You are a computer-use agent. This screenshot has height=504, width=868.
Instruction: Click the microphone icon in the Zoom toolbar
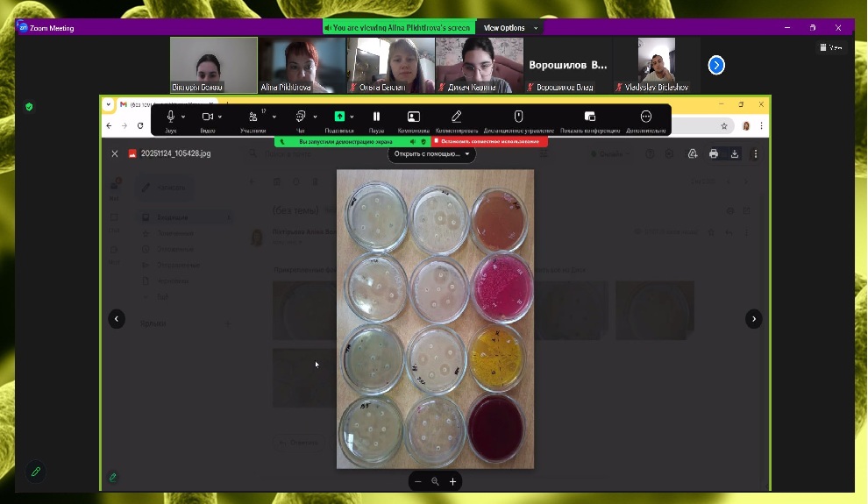(170, 116)
